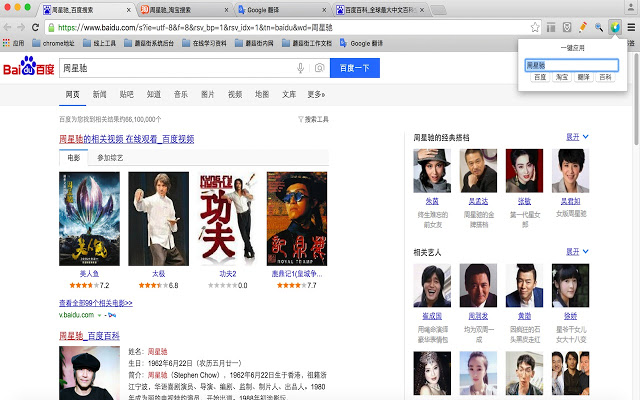The image size is (640, 400).
Task: Close the 百度百科 tab
Action: tap(422, 10)
